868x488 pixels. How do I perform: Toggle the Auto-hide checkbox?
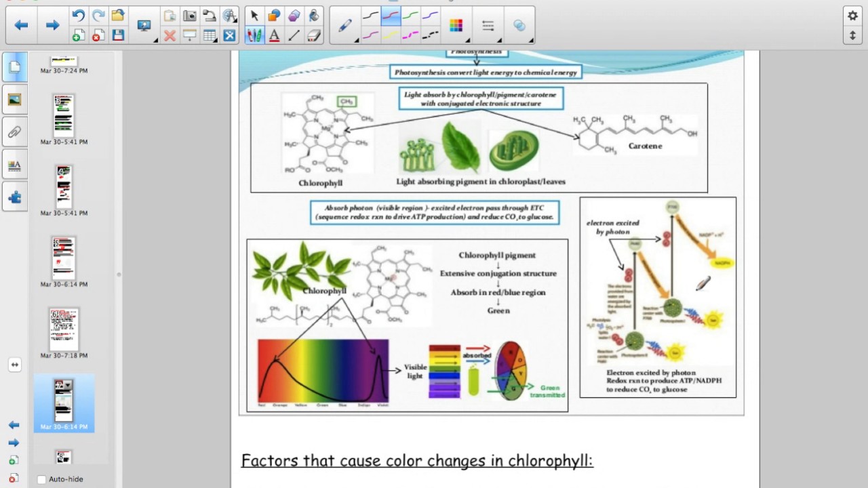pos(41,479)
